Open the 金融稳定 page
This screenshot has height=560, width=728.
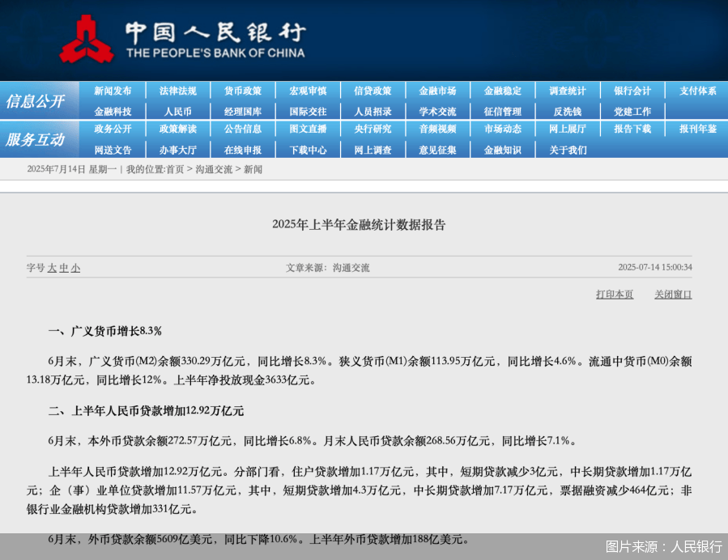[503, 91]
